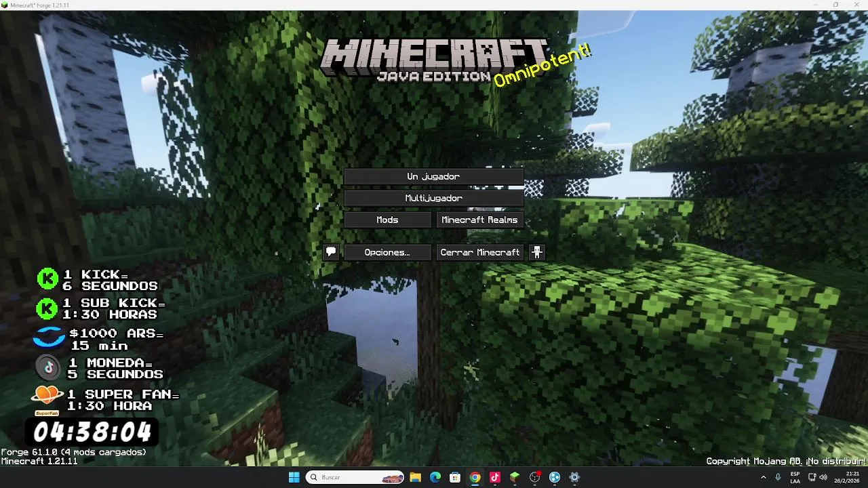Expand hidden system tray icons chevron

pos(764,477)
